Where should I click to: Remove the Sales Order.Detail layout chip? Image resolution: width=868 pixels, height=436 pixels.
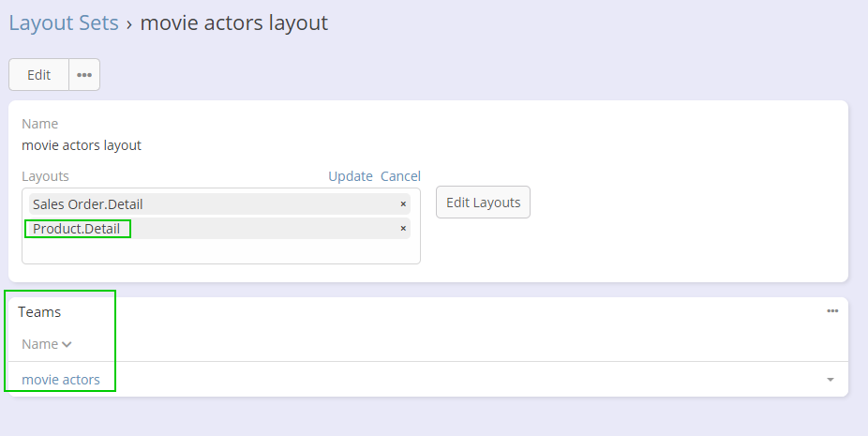pyautogui.click(x=403, y=203)
